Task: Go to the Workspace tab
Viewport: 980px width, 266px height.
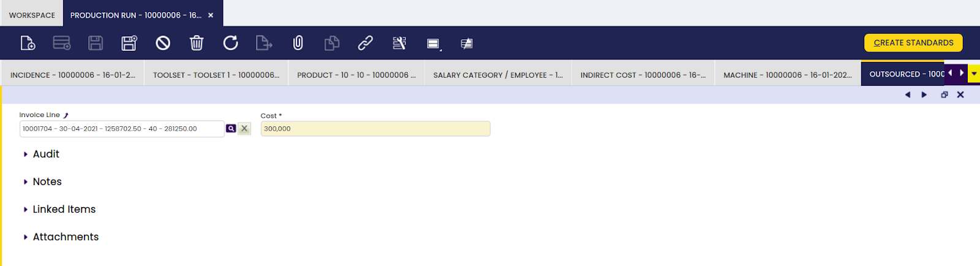Action: pyautogui.click(x=32, y=15)
